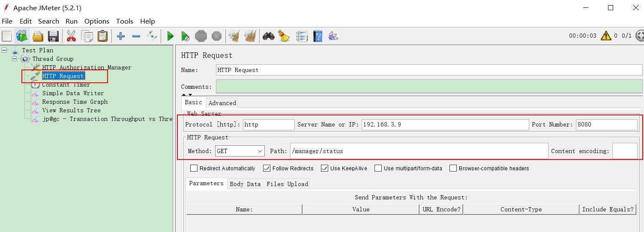Enable Browser-compatible headers

453,168
